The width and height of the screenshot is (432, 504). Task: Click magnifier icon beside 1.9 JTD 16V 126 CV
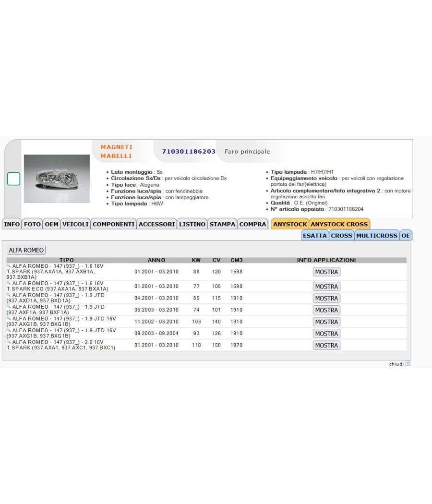(x=9, y=330)
